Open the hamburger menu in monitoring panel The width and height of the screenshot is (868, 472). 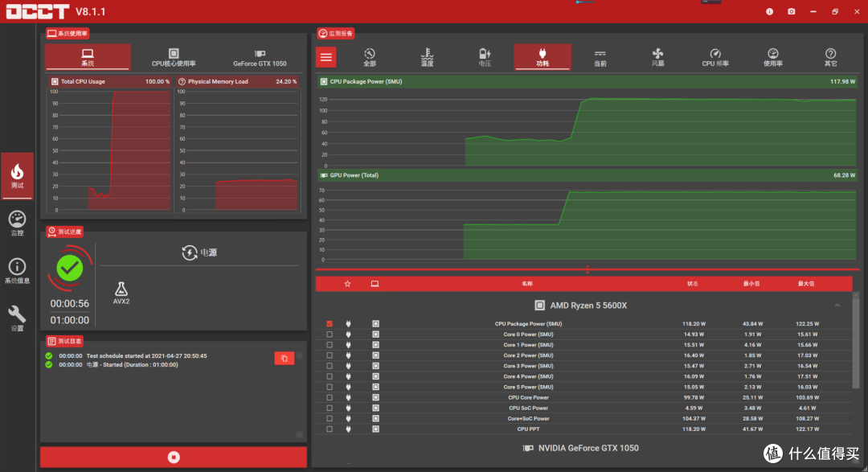pos(326,57)
